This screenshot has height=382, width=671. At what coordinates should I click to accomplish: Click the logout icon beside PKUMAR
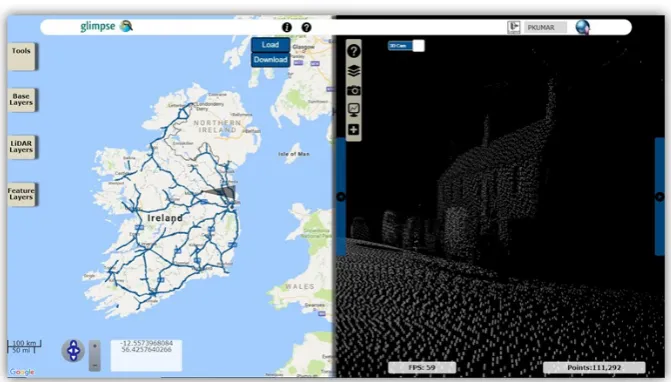[x=514, y=27]
